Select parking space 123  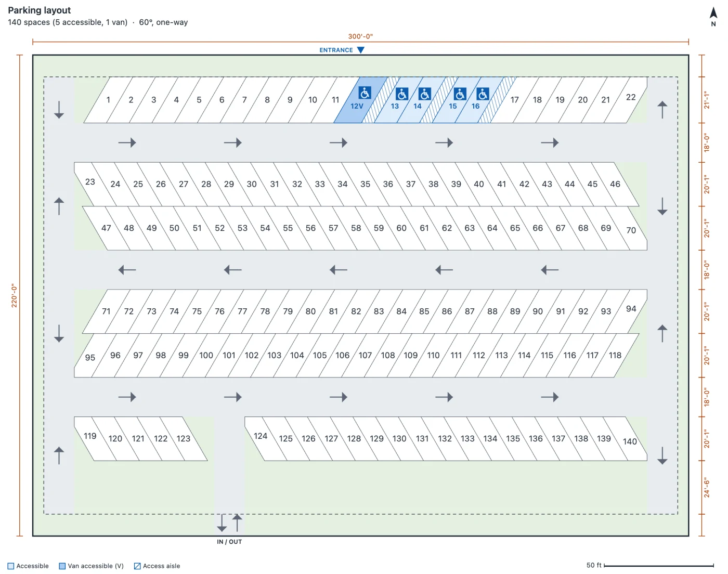pos(184,438)
